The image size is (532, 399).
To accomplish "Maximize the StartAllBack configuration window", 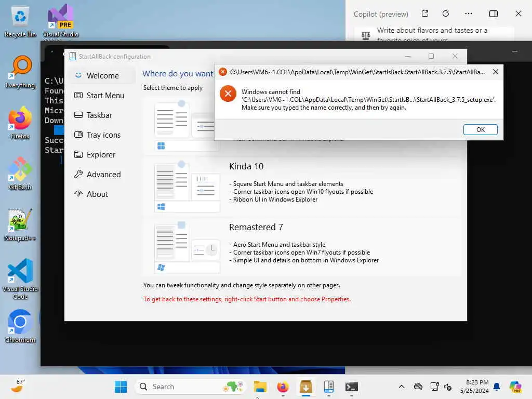I will [x=431, y=56].
